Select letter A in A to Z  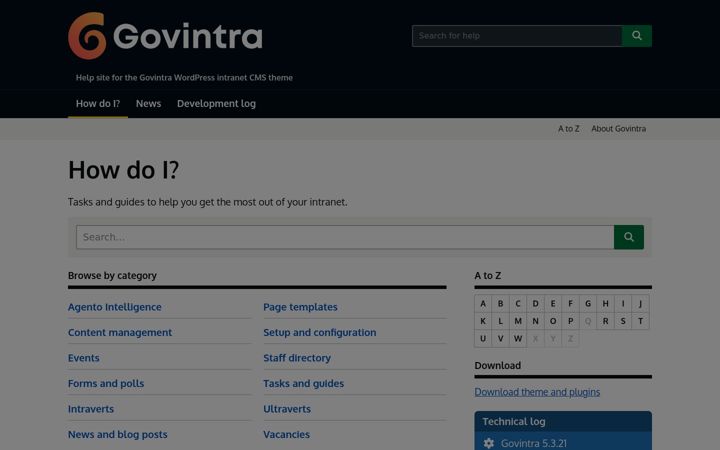pos(483,304)
